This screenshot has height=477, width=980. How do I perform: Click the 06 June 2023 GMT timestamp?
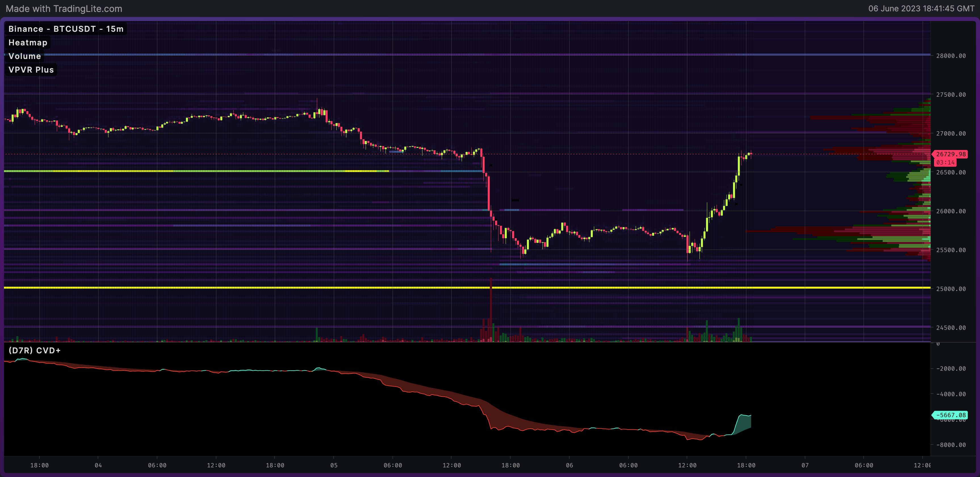click(921, 9)
